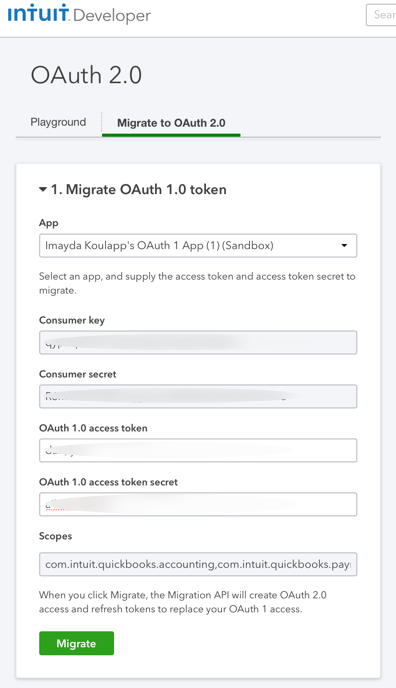Open the Intuit Developer logo link

79,14
